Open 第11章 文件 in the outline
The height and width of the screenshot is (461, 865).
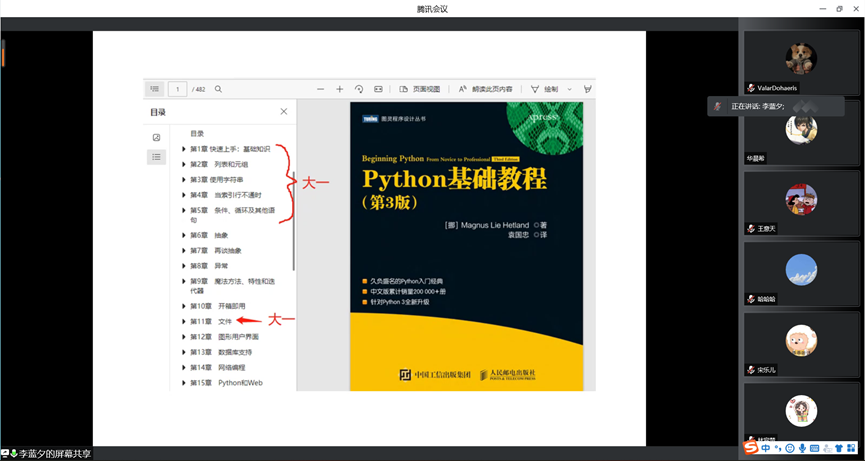click(211, 321)
